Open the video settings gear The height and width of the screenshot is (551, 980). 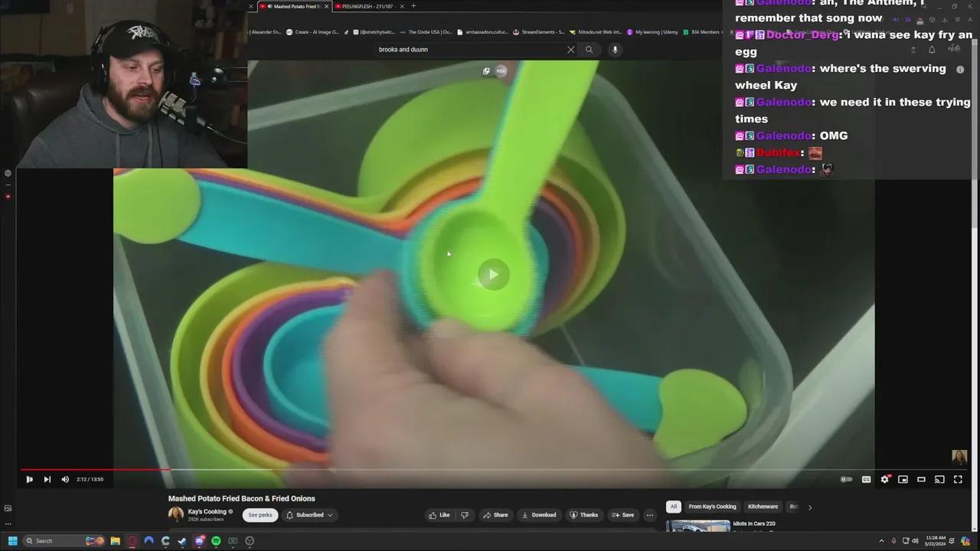pyautogui.click(x=885, y=479)
